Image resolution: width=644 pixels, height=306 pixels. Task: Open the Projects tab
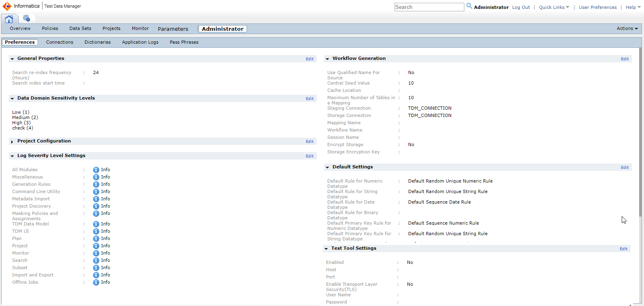(x=111, y=28)
